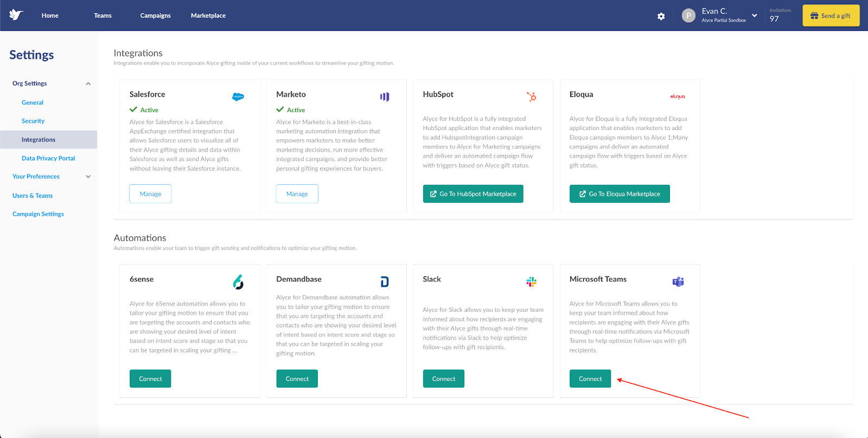Expand the Your Preferences section
The image size is (868, 438).
pyautogui.click(x=88, y=177)
